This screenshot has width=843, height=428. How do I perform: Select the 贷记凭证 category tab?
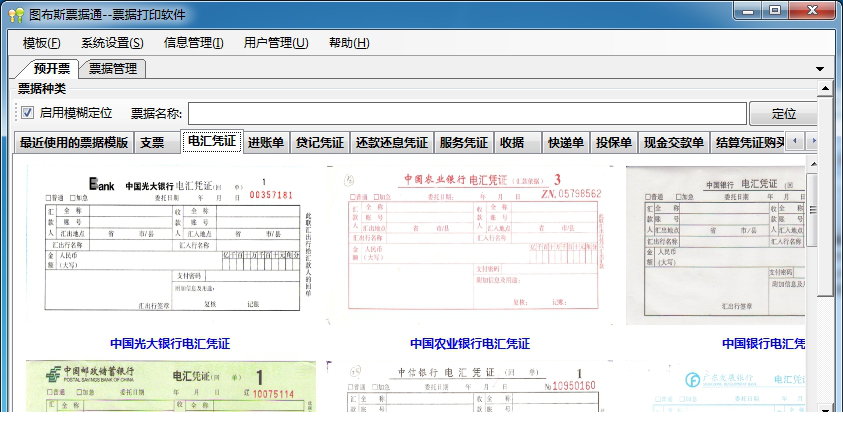coord(319,142)
